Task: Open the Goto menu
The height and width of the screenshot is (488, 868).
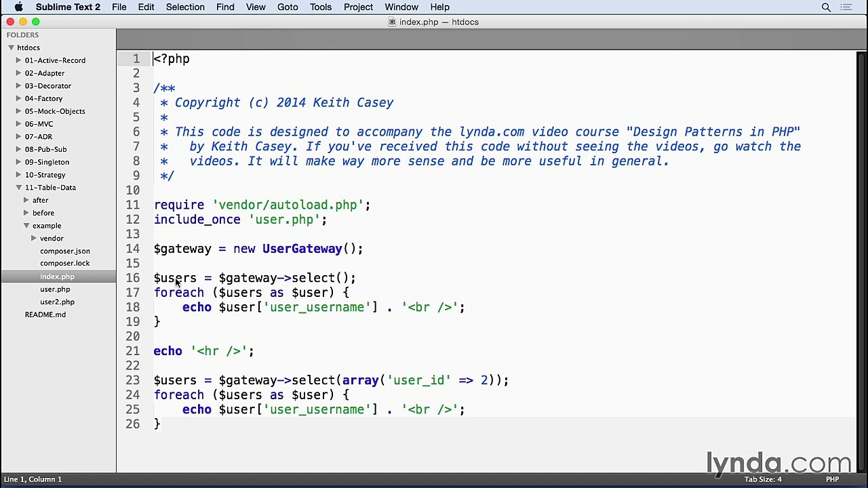Action: coord(288,7)
